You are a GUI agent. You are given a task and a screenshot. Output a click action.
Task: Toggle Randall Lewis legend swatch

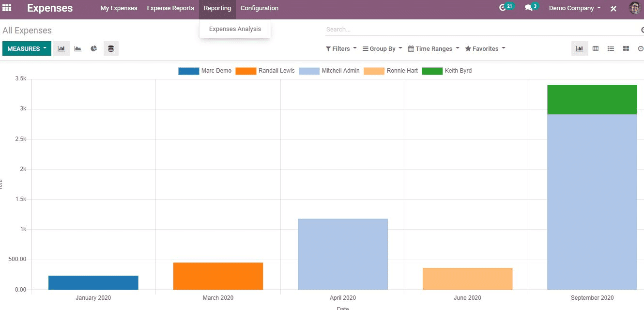[x=246, y=71]
